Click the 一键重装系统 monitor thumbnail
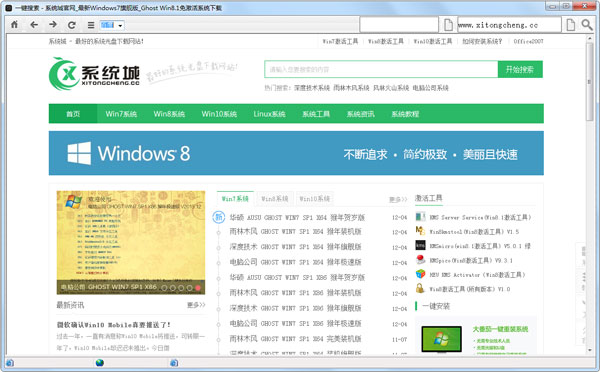 (442, 339)
